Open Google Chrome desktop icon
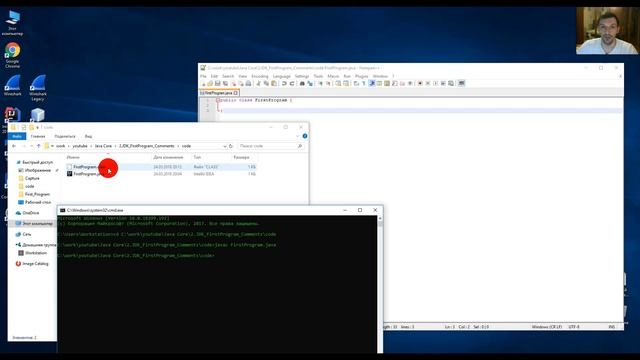The width and height of the screenshot is (640, 360). [13, 55]
